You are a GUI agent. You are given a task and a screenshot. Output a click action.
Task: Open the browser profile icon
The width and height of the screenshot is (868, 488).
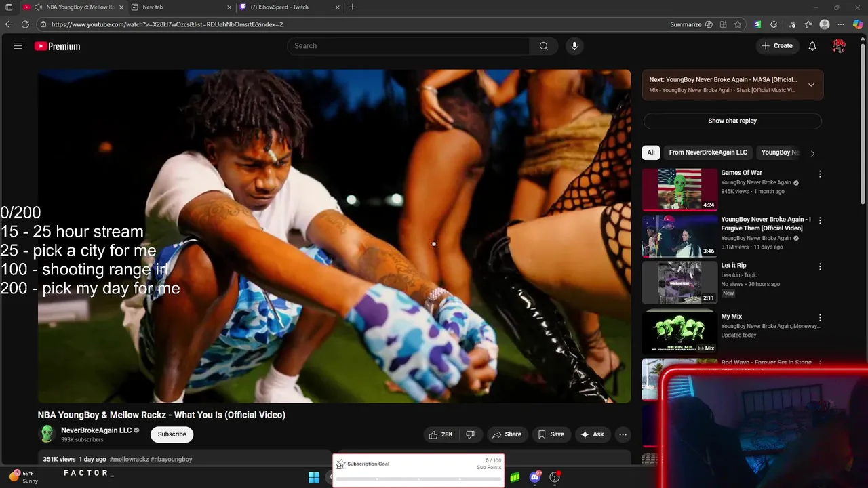click(825, 24)
